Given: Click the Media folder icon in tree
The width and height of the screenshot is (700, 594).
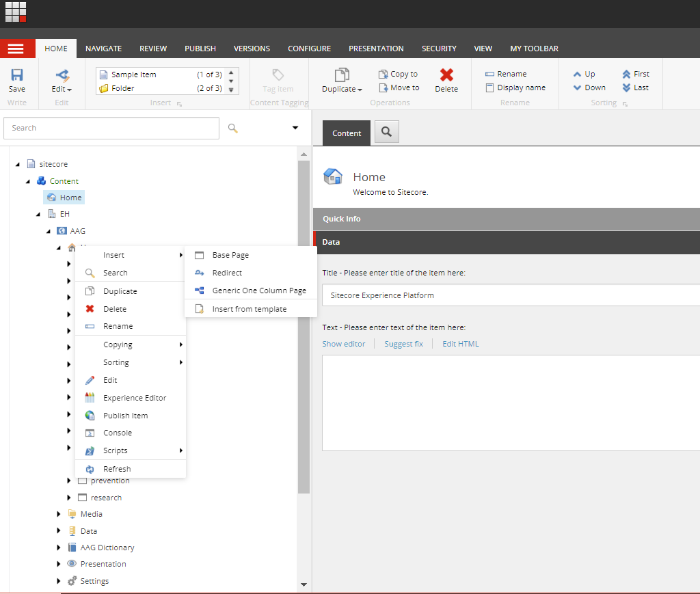Looking at the screenshot, I should pos(72,514).
